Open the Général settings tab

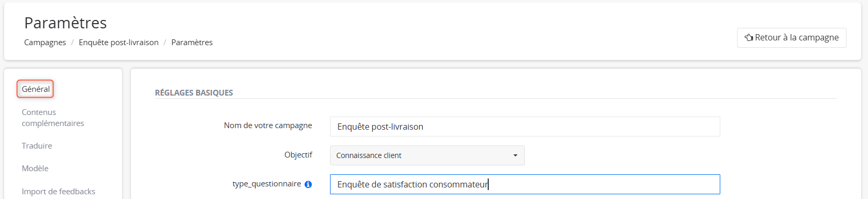point(36,89)
